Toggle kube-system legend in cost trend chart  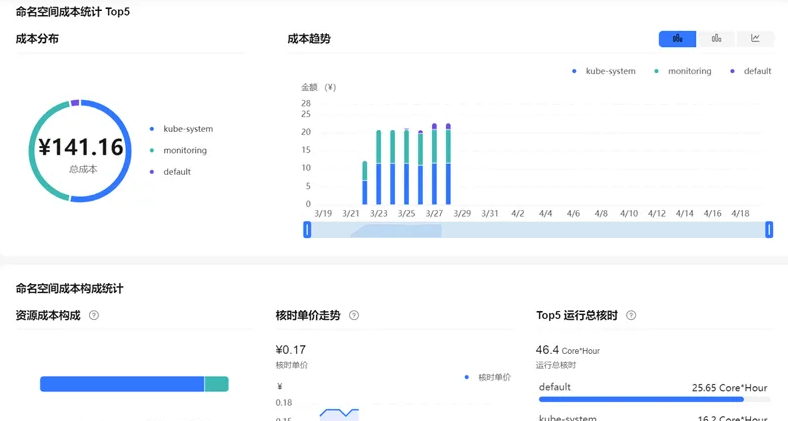[604, 71]
